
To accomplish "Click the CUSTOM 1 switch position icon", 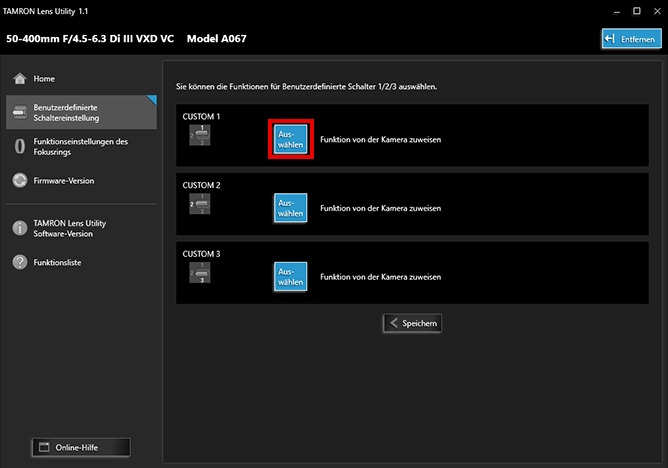I will [x=200, y=135].
